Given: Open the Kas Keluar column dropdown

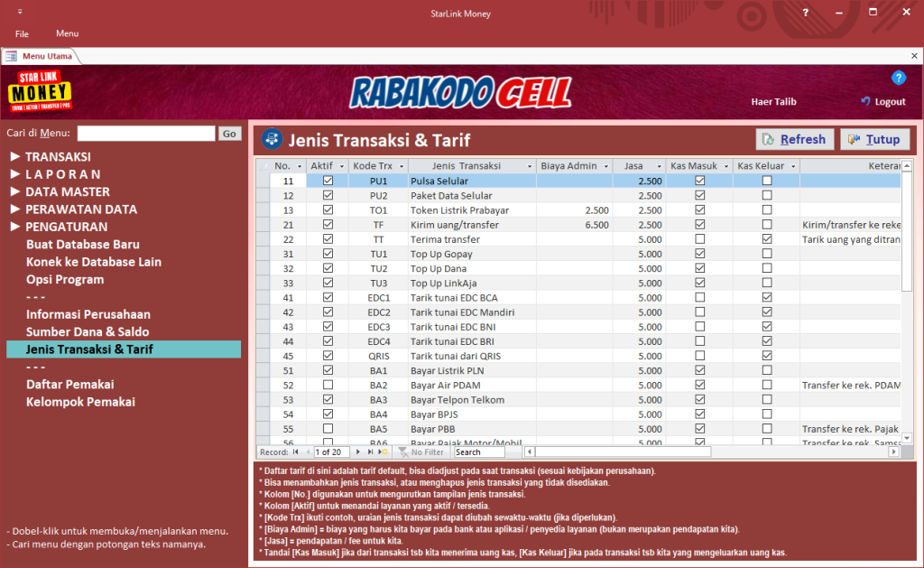Looking at the screenshot, I should 793,166.
